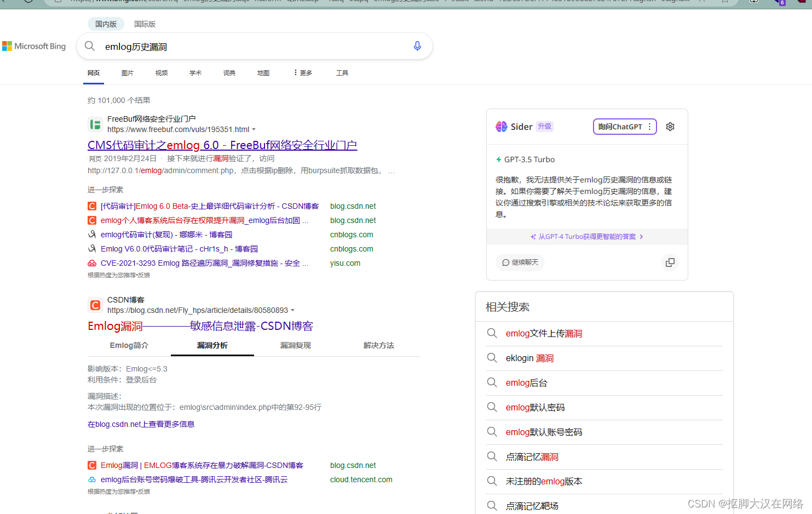Open emlog个人博客系统后台存在权限提升漏洞 link
This screenshot has width=812, height=514.
coord(205,220)
